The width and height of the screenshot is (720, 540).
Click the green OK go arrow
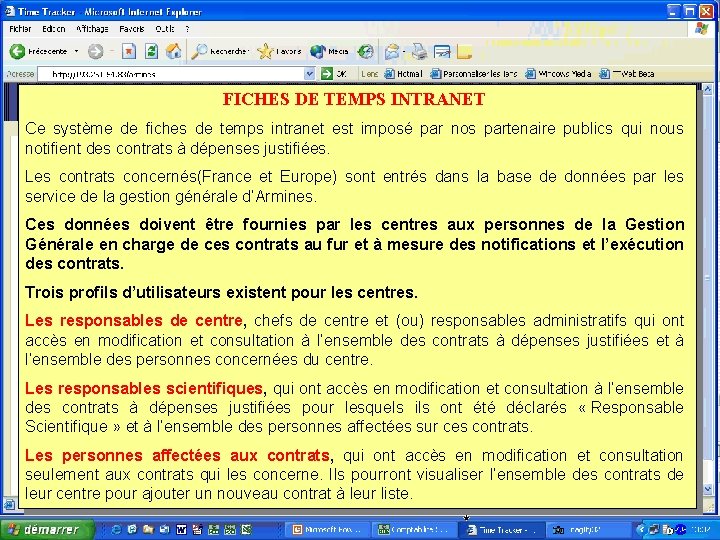(326, 73)
